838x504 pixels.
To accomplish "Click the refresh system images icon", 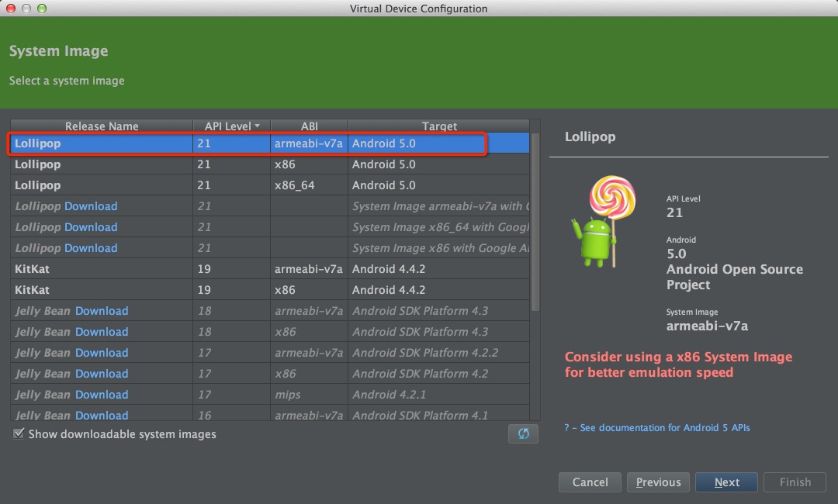I will tap(523, 433).
